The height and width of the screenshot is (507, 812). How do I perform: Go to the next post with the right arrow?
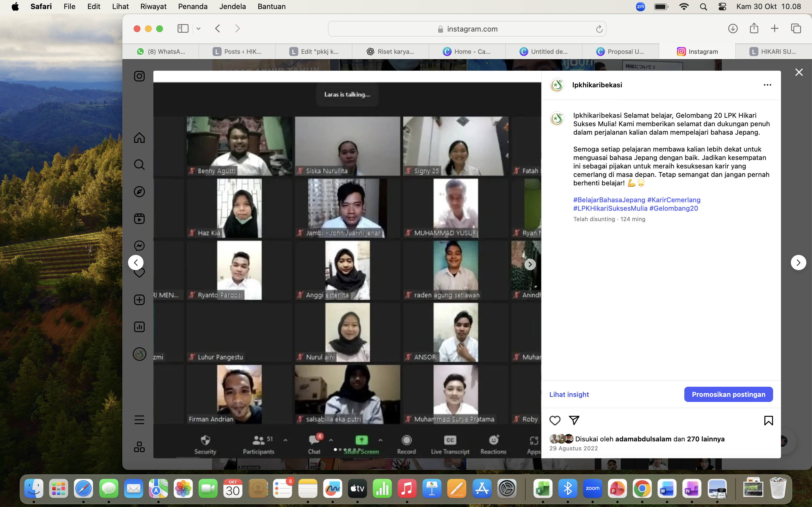point(798,263)
